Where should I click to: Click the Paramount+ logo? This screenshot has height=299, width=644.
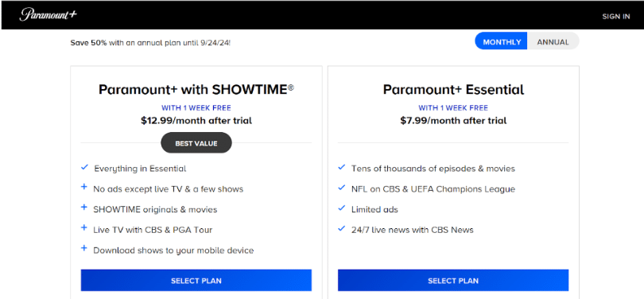(x=48, y=15)
